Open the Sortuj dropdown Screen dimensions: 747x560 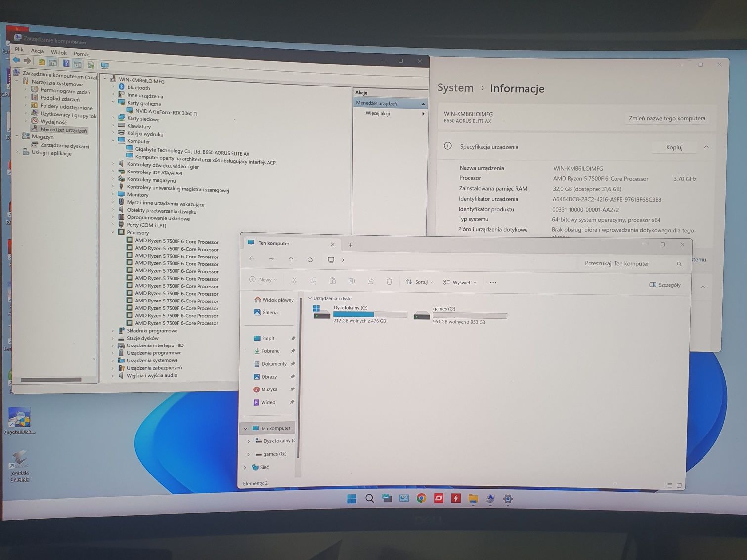coord(419,282)
